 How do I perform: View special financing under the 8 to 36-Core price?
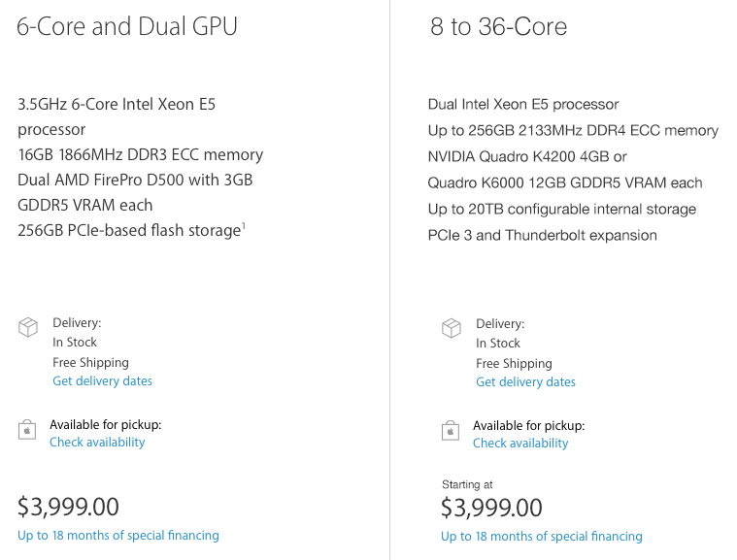click(x=542, y=537)
